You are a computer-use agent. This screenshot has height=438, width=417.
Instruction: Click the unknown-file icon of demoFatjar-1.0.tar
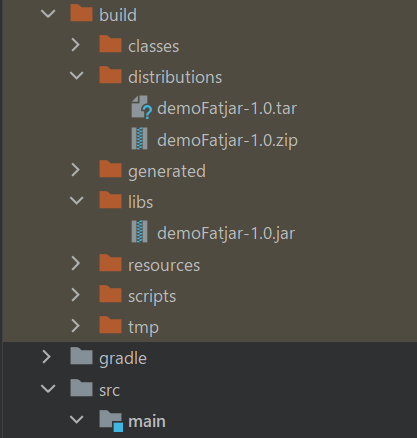142,107
